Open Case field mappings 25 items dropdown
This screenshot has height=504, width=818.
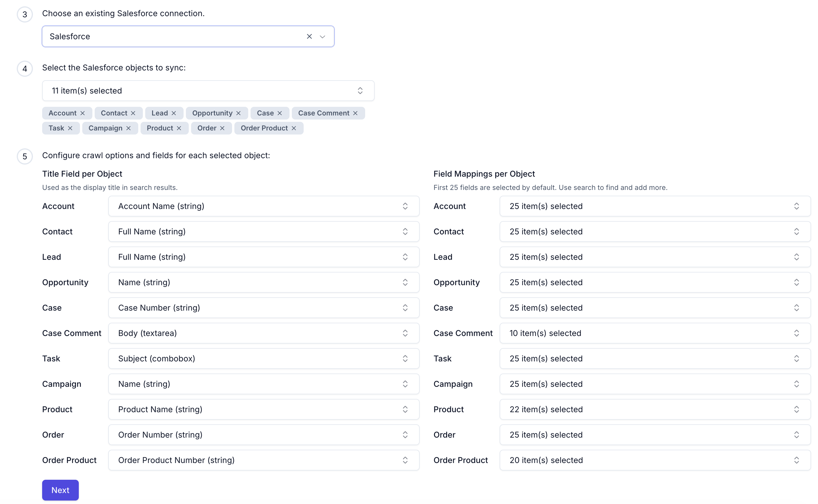[655, 308]
